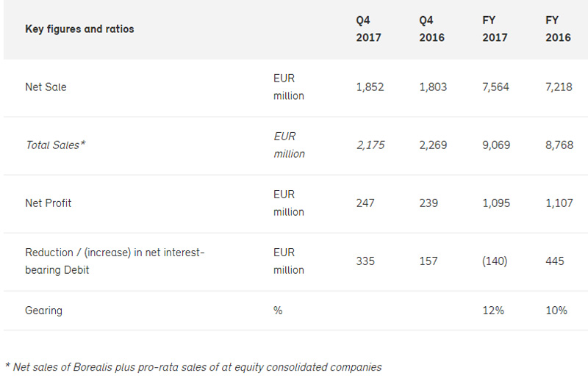The image size is (588, 381).
Task: Select the Q4 2016 column header
Action: [431, 29]
